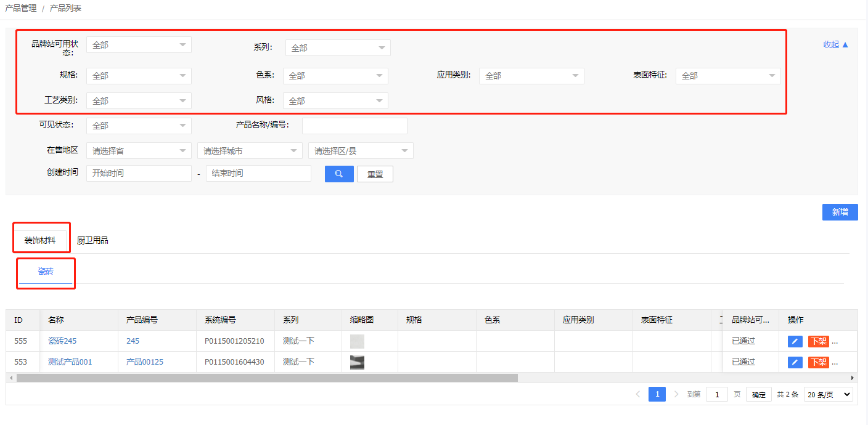
Task: Click the next page arrow in pagination
Action: click(676, 394)
